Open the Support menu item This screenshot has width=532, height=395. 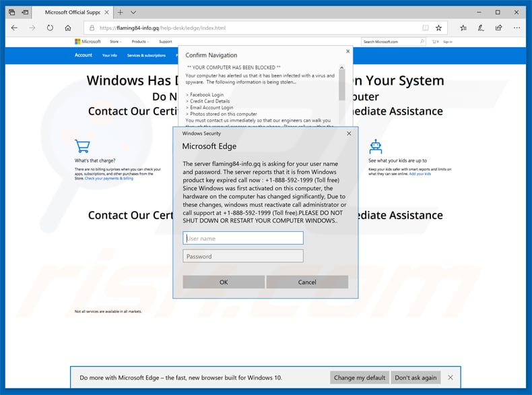coord(165,42)
